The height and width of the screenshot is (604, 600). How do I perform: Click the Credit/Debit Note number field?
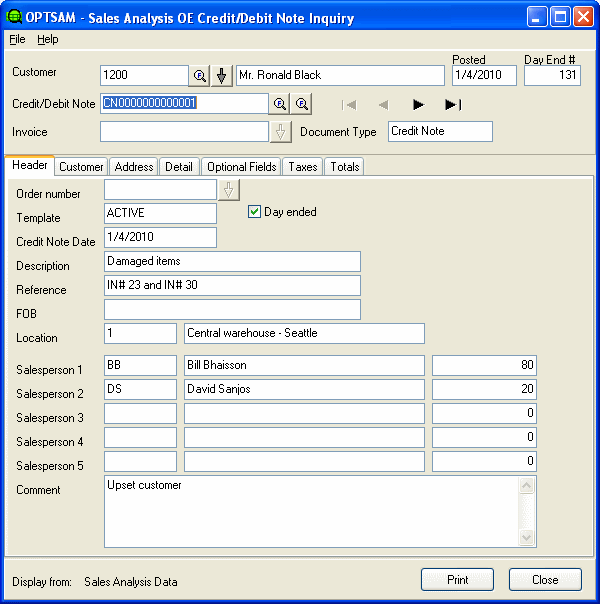click(x=184, y=104)
